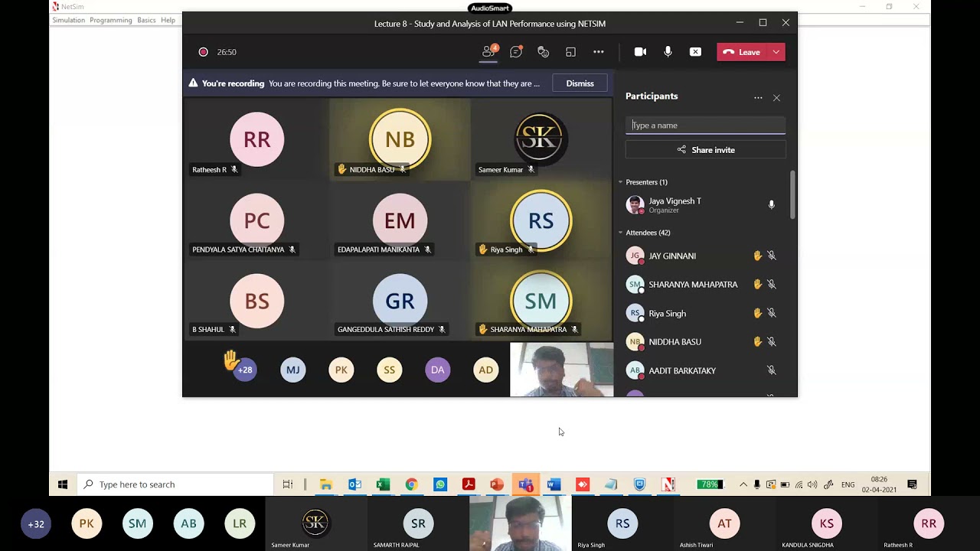
Task: Focus the Type a name field
Action: point(705,126)
